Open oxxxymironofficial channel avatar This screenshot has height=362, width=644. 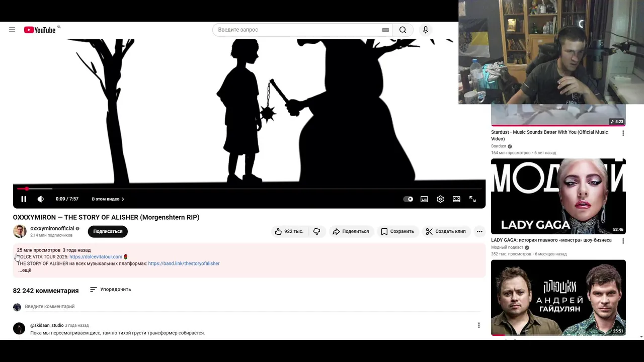tap(20, 231)
